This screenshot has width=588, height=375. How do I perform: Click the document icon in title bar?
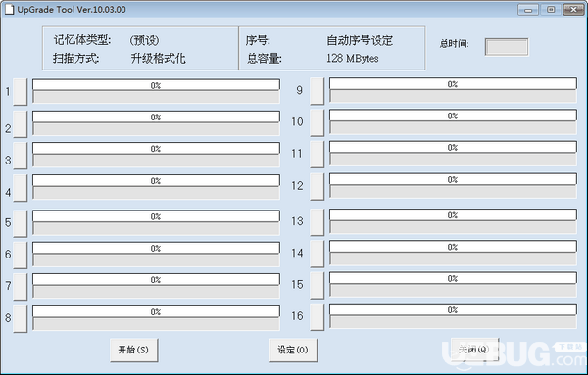[x=9, y=10]
